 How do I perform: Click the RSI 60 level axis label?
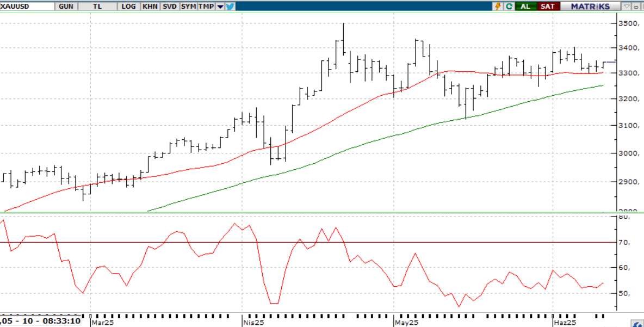[x=625, y=268]
